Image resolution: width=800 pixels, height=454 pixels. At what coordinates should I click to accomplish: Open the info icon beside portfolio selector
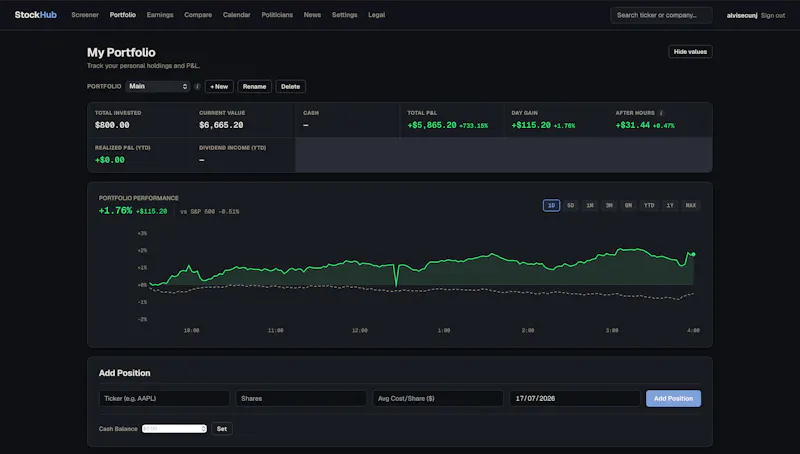click(x=197, y=87)
